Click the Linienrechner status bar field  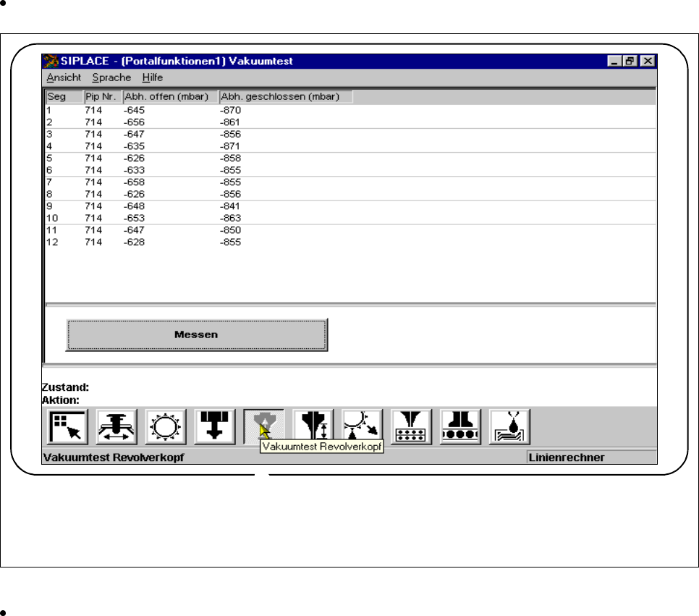click(591, 457)
